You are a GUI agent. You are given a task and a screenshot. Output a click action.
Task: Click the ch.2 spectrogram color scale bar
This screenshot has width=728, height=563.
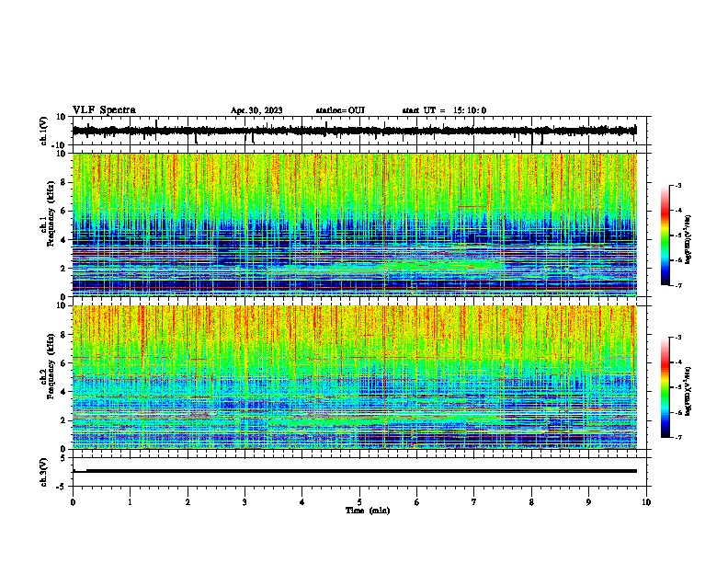[665, 387]
